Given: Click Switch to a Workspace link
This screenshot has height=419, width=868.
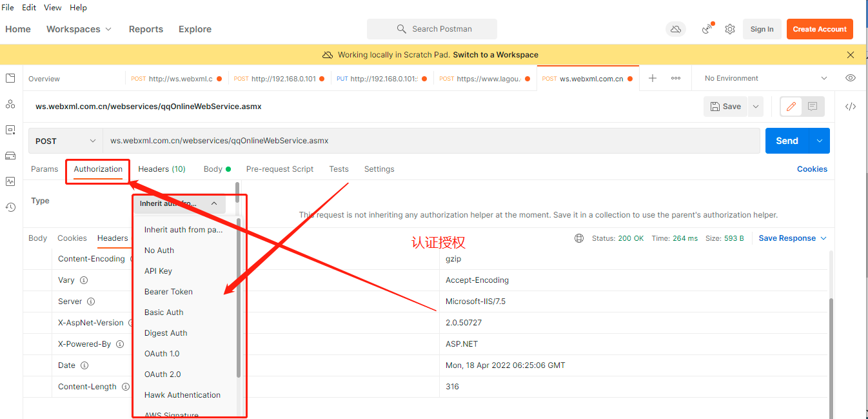Looking at the screenshot, I should pyautogui.click(x=495, y=55).
